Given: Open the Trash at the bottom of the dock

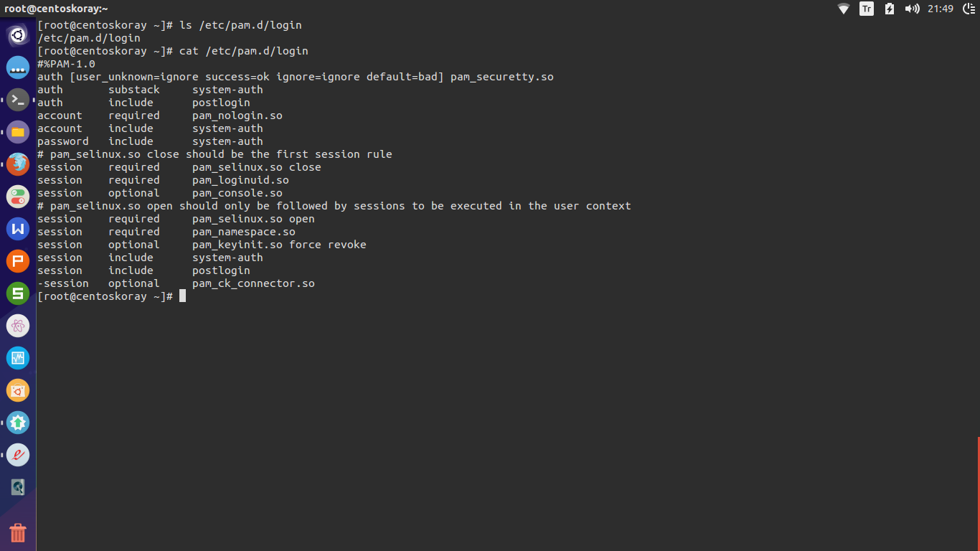Looking at the screenshot, I should 18,533.
